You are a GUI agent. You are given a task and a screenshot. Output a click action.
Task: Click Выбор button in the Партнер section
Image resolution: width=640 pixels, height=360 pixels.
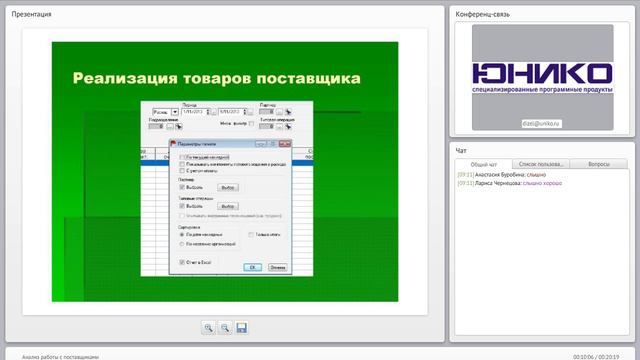228,188
